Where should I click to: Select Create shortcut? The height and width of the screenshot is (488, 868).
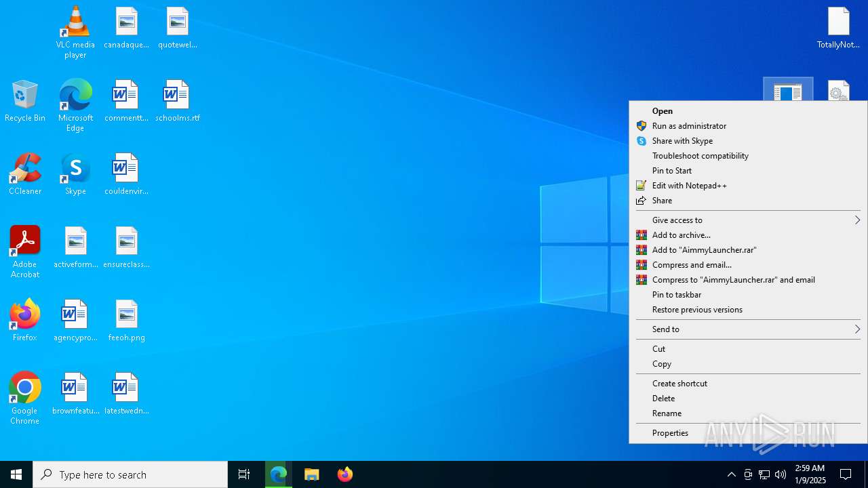click(x=748, y=384)
